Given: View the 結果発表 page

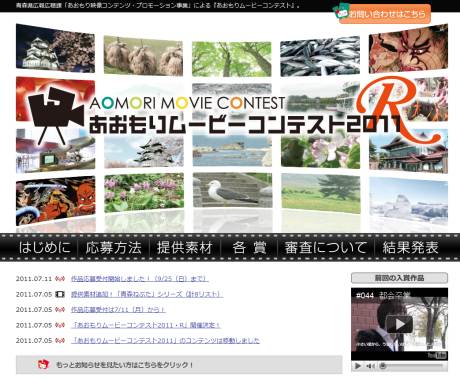Looking at the screenshot, I should (x=410, y=248).
